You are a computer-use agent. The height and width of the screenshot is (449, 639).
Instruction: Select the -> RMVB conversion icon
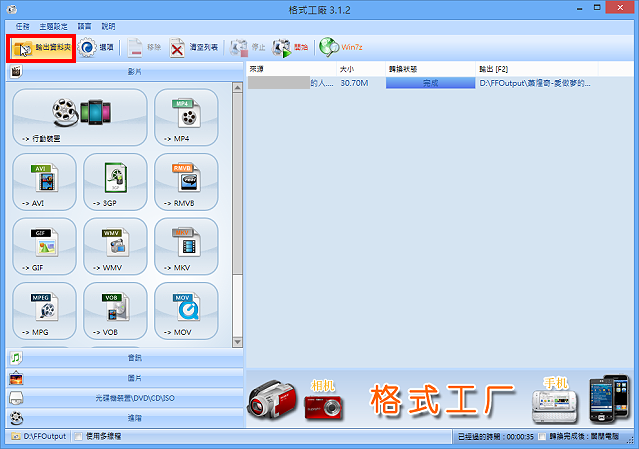pyautogui.click(x=186, y=182)
